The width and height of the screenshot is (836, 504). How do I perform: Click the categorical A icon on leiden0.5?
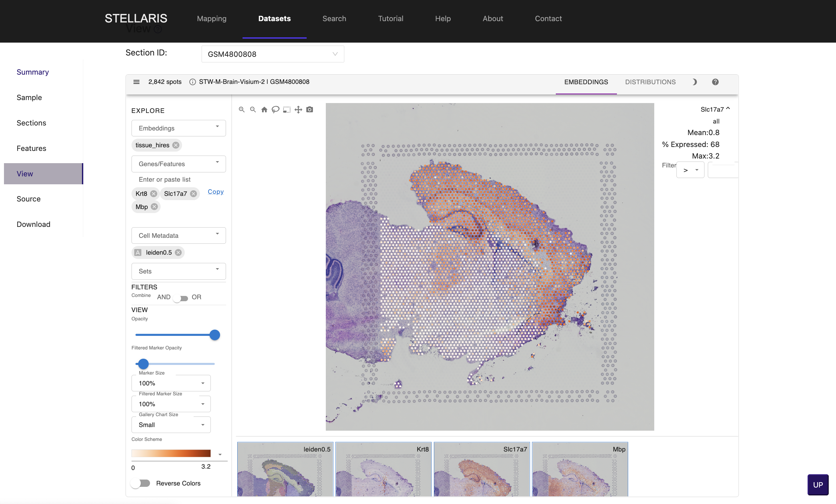click(138, 252)
